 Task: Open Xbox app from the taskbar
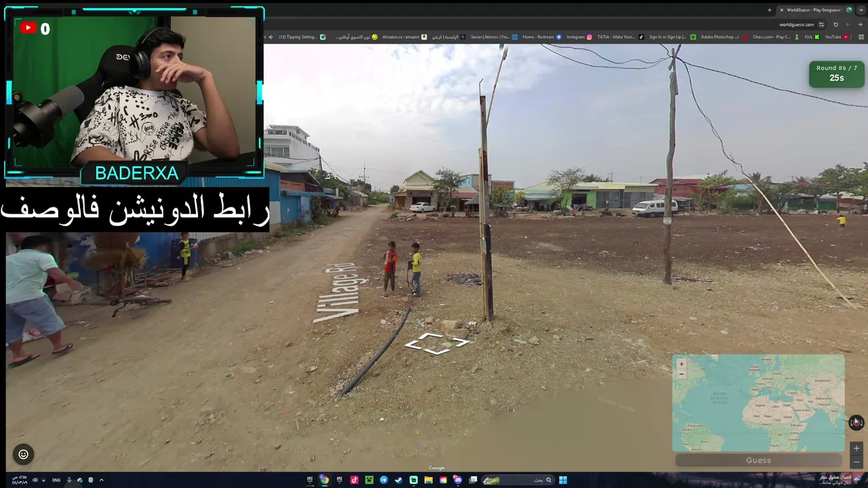pos(369,480)
